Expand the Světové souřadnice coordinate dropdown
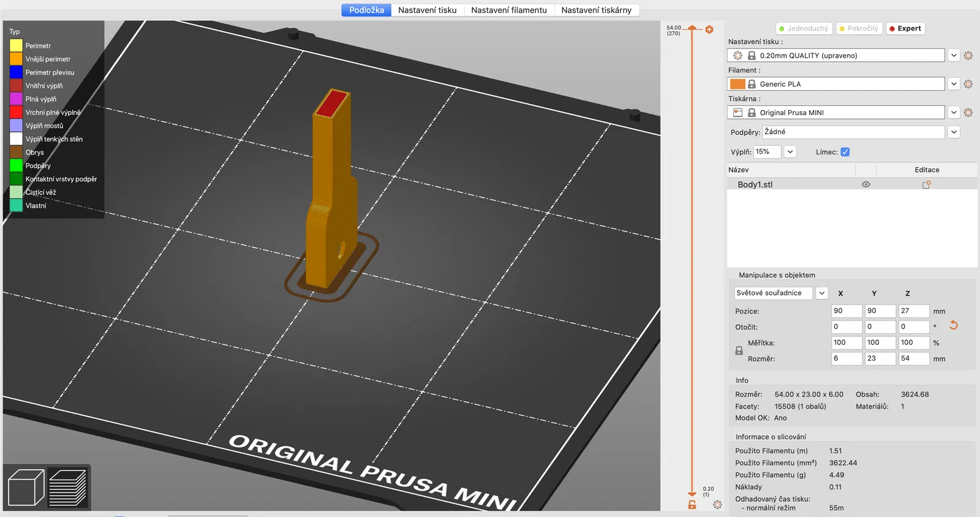The height and width of the screenshot is (517, 980). [x=822, y=293]
